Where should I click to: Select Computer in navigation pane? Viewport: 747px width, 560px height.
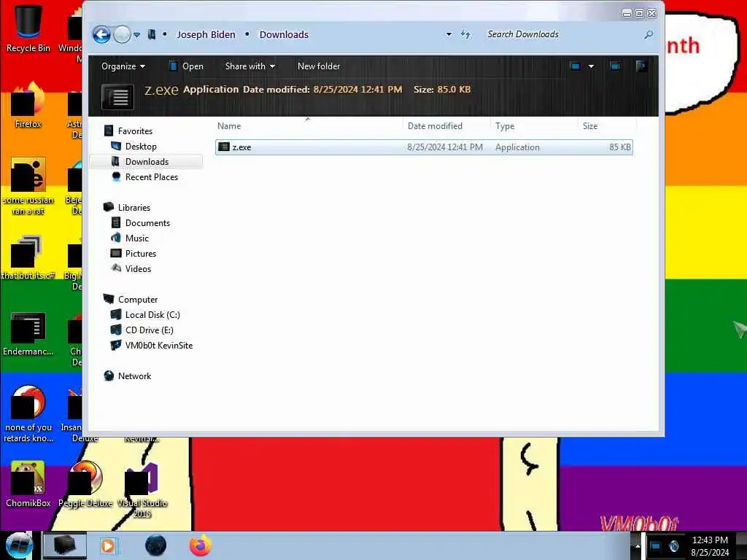click(x=138, y=300)
